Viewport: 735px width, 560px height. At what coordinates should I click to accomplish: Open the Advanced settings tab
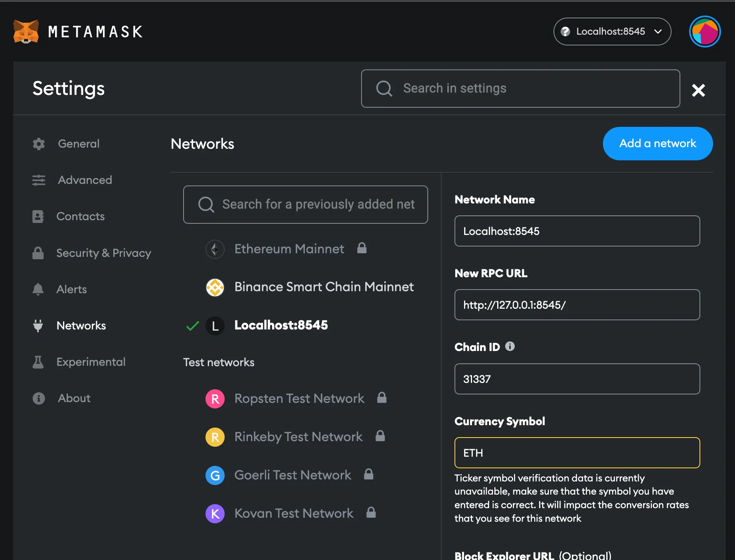tap(85, 180)
